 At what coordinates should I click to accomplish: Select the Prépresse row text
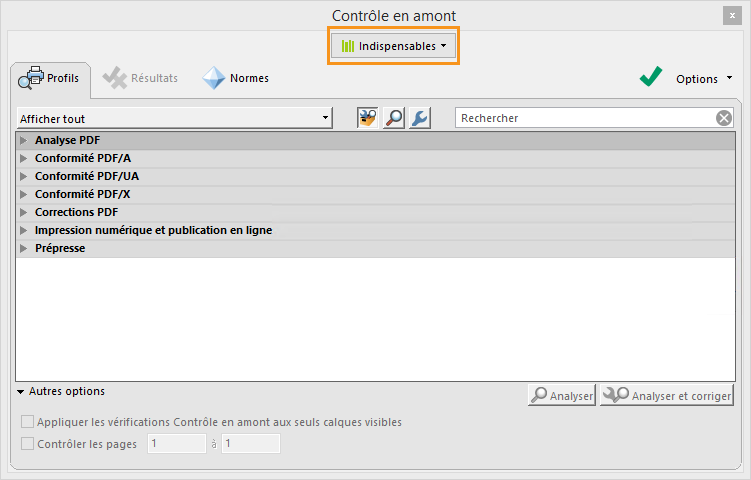pyautogui.click(x=60, y=248)
